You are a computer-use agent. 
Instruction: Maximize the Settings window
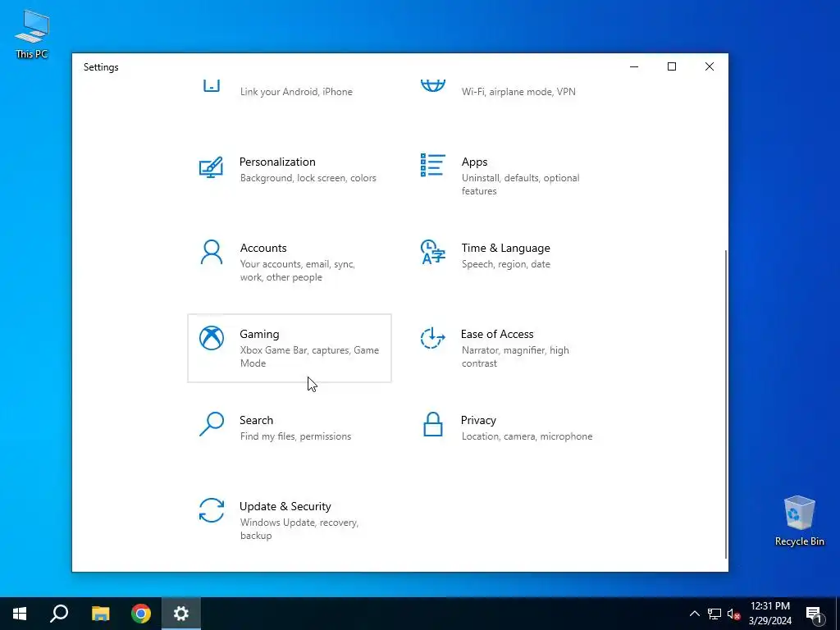click(672, 66)
